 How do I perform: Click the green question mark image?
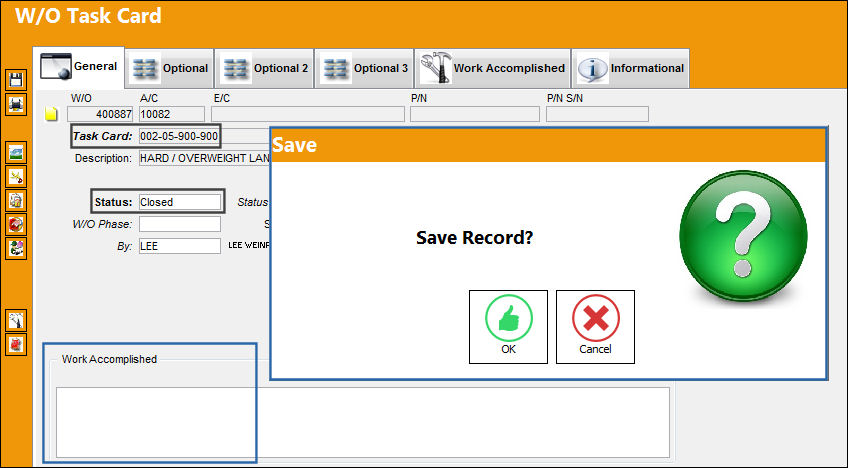point(743,236)
